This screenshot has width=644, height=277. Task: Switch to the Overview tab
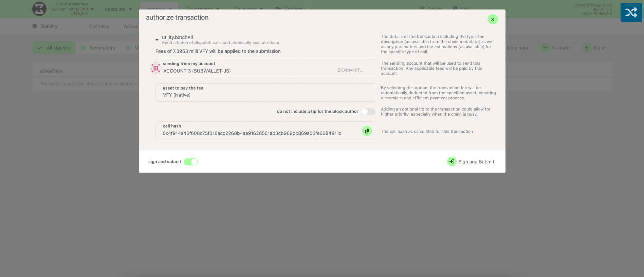pos(99,26)
